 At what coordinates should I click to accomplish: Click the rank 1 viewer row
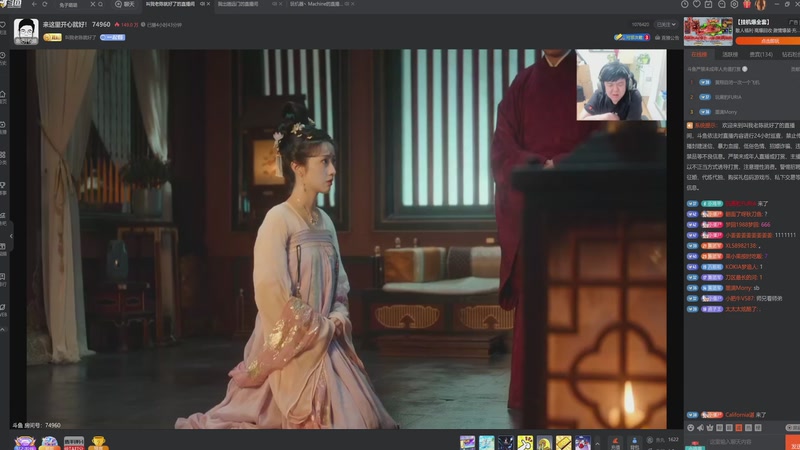click(742, 82)
